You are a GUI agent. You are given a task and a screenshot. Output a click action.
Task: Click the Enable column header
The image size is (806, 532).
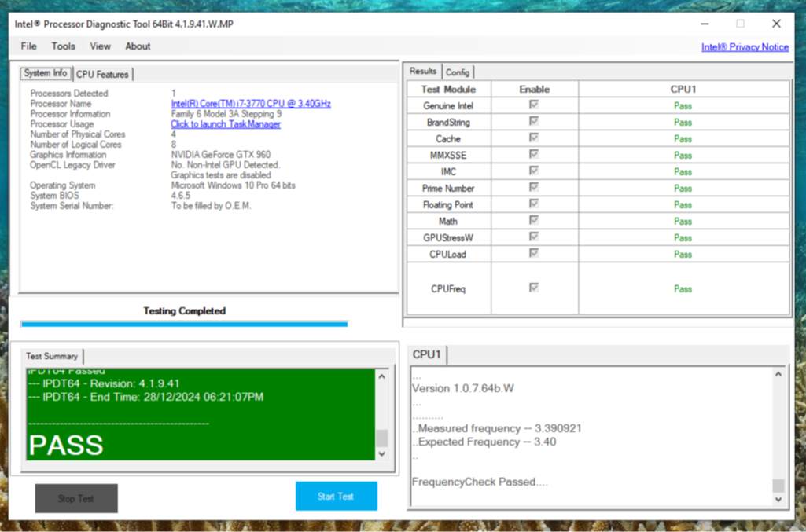pyautogui.click(x=534, y=90)
